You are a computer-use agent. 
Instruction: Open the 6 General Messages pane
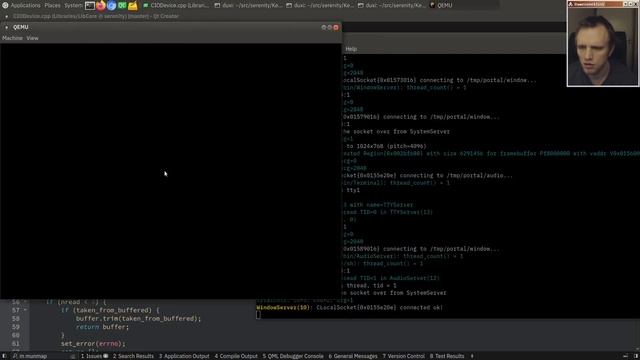353,356
